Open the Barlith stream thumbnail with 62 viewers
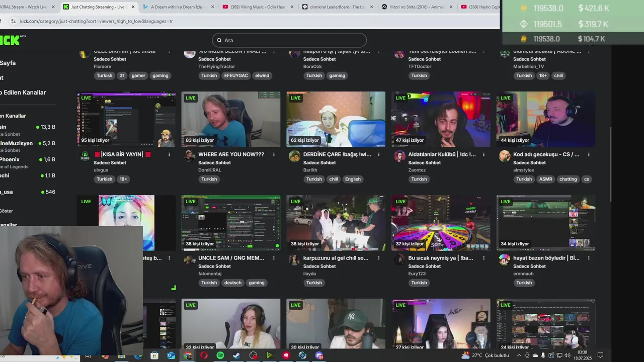Viewport: 644px width, 362px height. tap(336, 119)
